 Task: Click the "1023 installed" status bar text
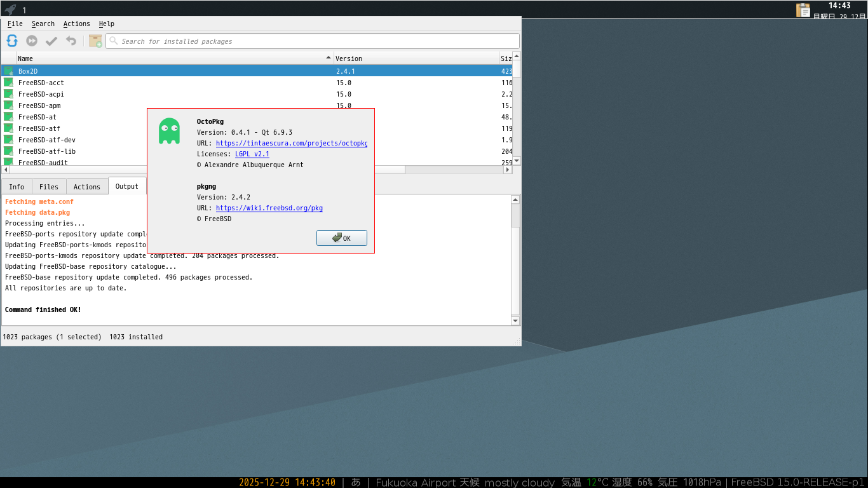coord(136,337)
